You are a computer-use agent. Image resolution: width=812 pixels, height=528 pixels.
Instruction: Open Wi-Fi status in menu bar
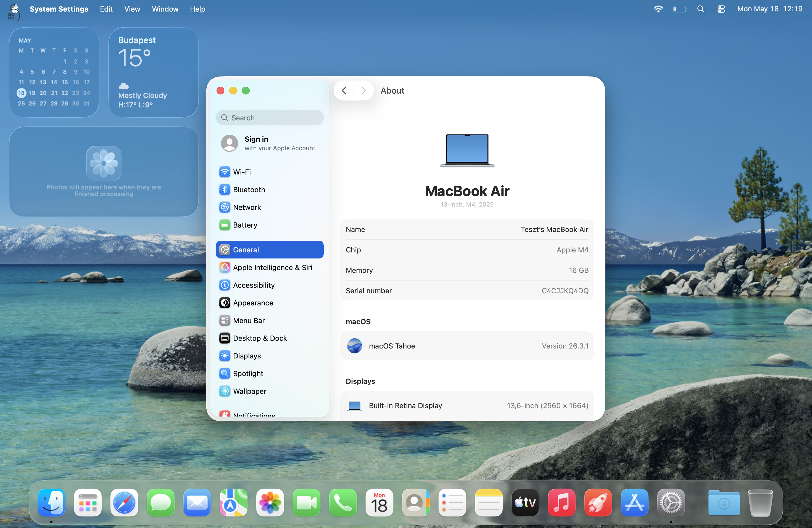[658, 9]
